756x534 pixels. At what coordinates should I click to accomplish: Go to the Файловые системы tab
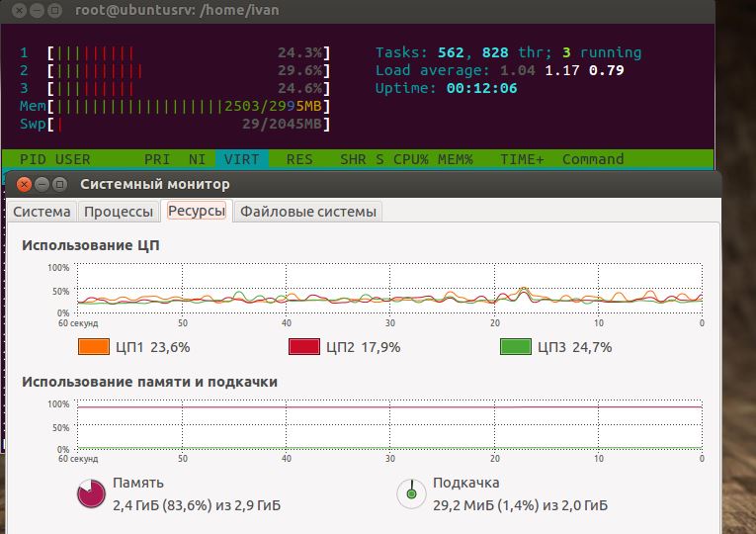(308, 212)
